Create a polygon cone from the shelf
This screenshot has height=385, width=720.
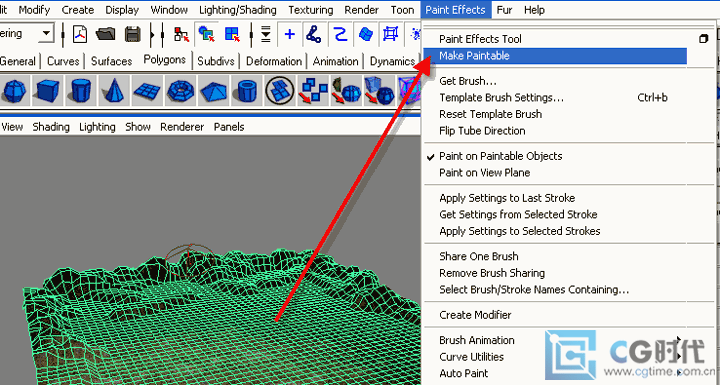click(114, 91)
